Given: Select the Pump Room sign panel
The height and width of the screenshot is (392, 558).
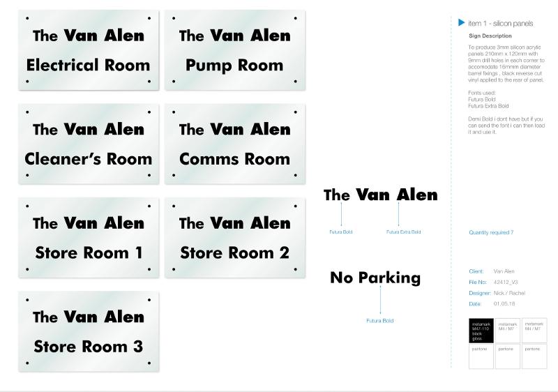Looking at the screenshot, I should pyautogui.click(x=235, y=50).
